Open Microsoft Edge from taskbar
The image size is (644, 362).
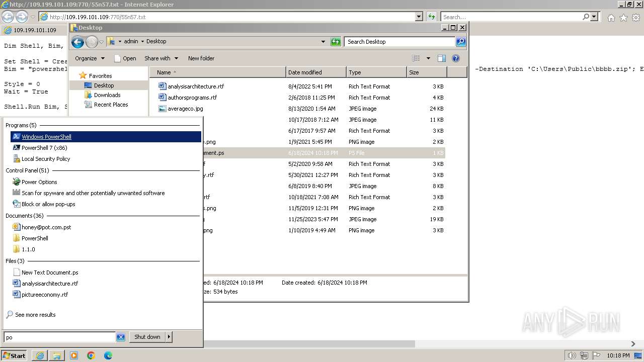coord(108,355)
